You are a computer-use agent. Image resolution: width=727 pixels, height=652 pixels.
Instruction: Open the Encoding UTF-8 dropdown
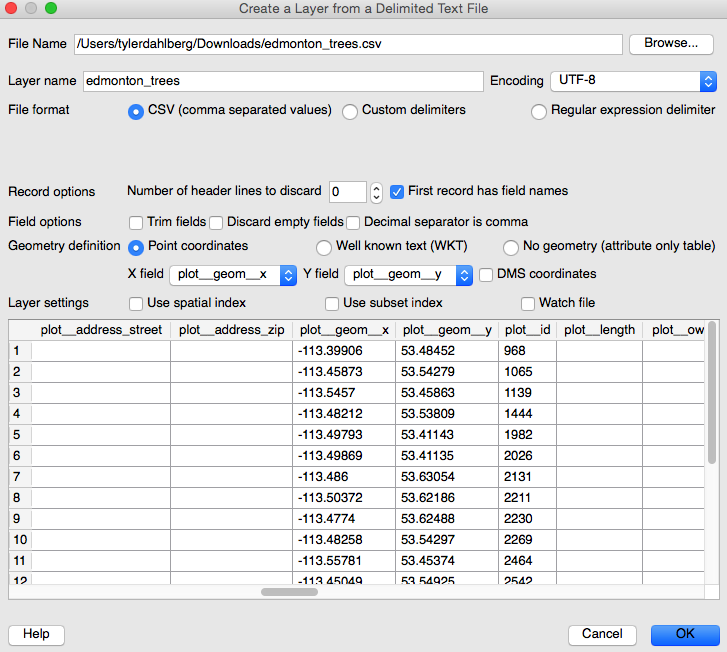point(632,81)
